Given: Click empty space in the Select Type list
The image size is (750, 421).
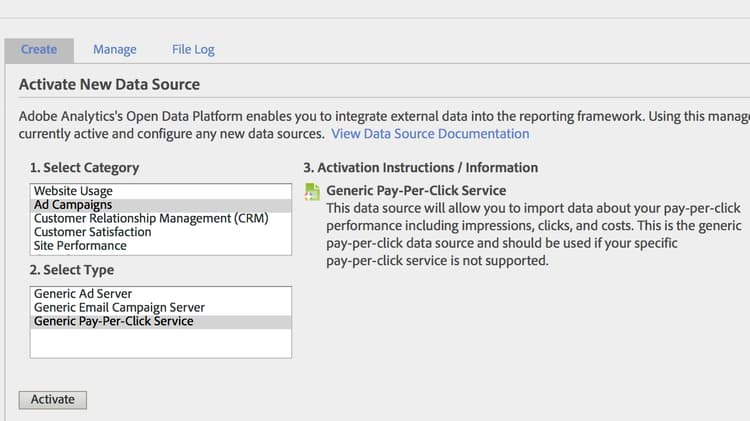Looking at the screenshot, I should (160, 343).
